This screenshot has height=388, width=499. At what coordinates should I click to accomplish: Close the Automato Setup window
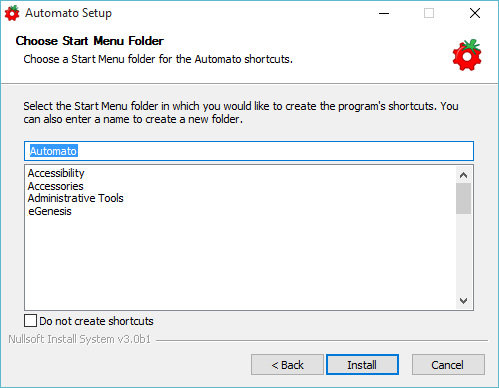click(475, 13)
